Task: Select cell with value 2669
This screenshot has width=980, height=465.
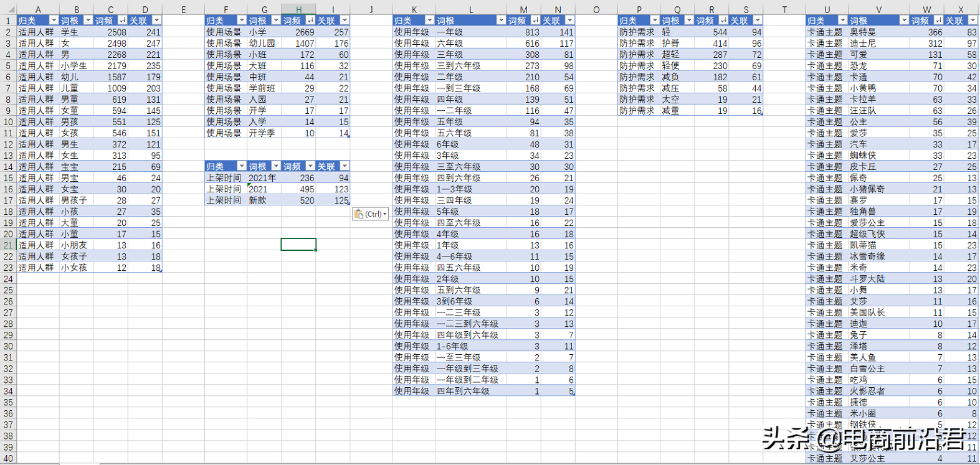Action: pos(298,32)
